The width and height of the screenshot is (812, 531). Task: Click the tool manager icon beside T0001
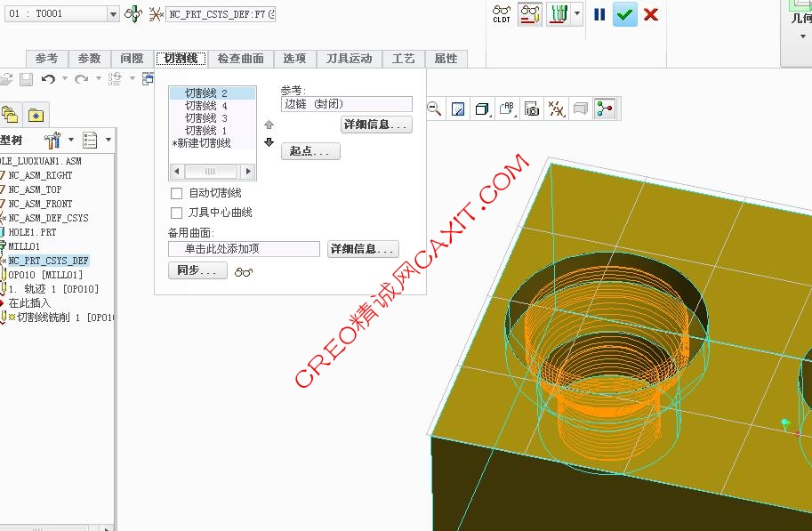click(133, 13)
